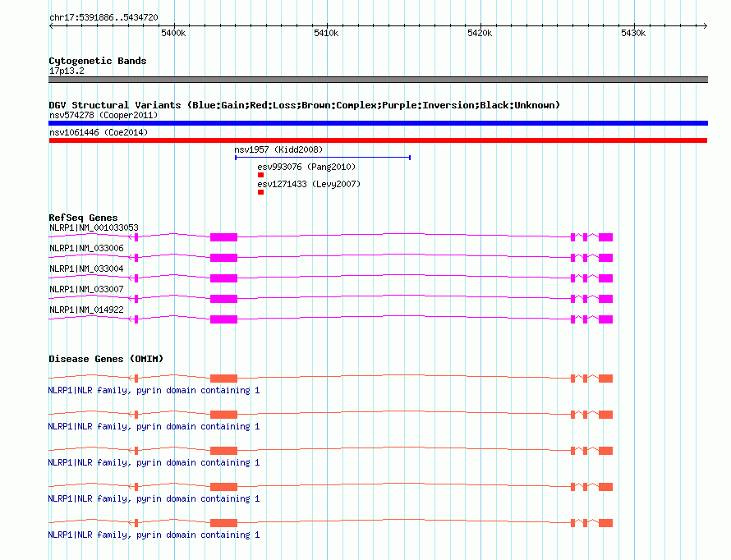Open the third OMIM NLRP1 pyrin domain link
731x560 pixels.
[x=154, y=462]
